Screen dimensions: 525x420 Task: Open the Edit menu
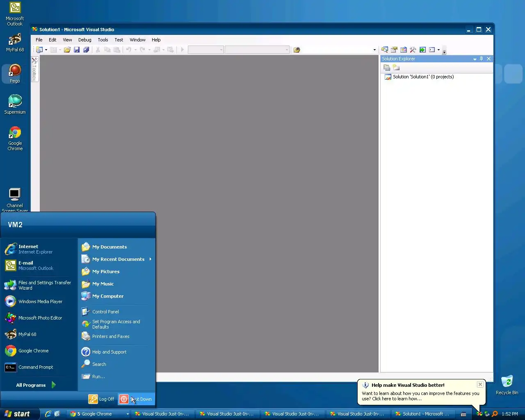(52, 40)
